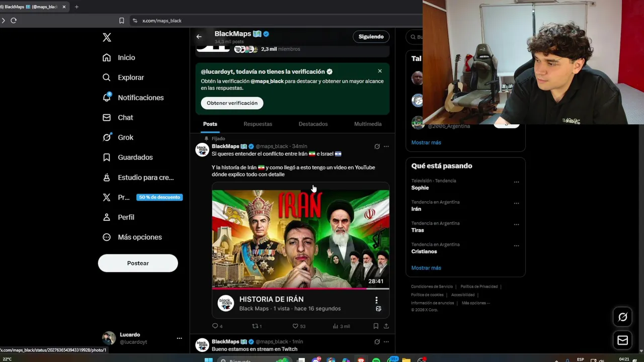The image size is (644, 362).
Task: Select the Posts tab
Action: (x=210, y=124)
